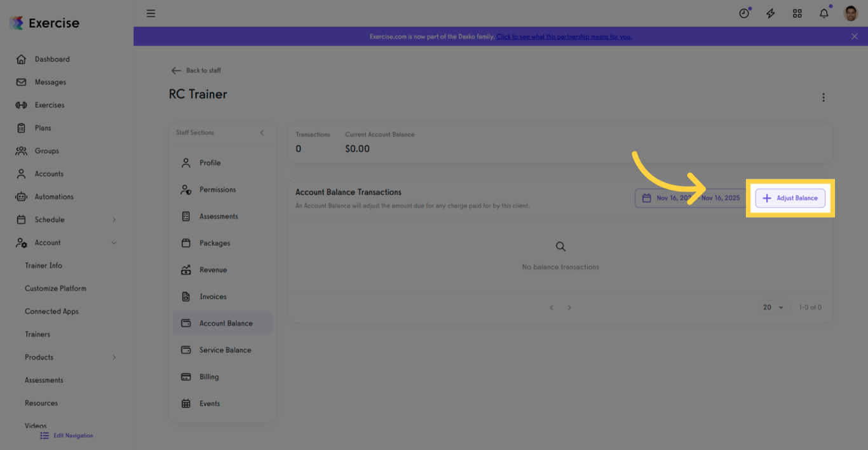Screen dimensions: 868x450
Task: Click the recent activity clock icon
Action: tap(743, 13)
